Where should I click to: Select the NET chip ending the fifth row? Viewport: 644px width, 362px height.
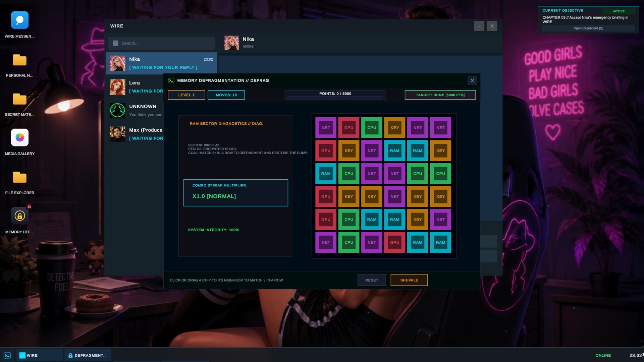click(440, 220)
